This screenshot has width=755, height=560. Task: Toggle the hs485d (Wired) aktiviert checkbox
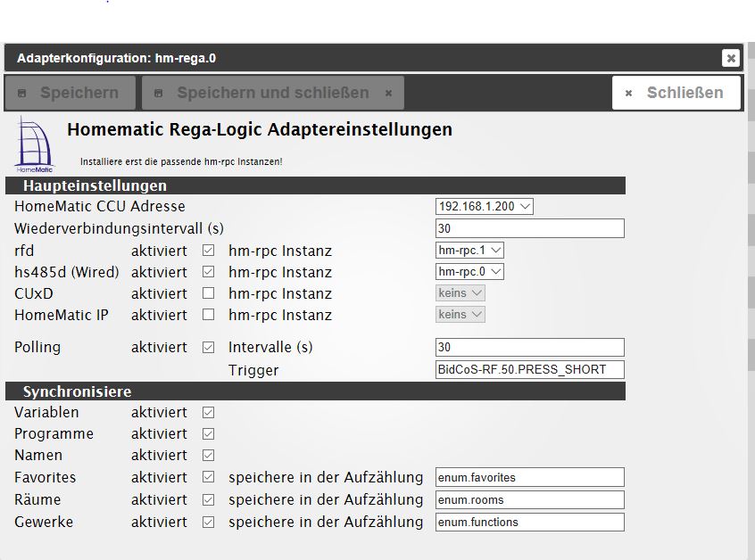point(209,272)
